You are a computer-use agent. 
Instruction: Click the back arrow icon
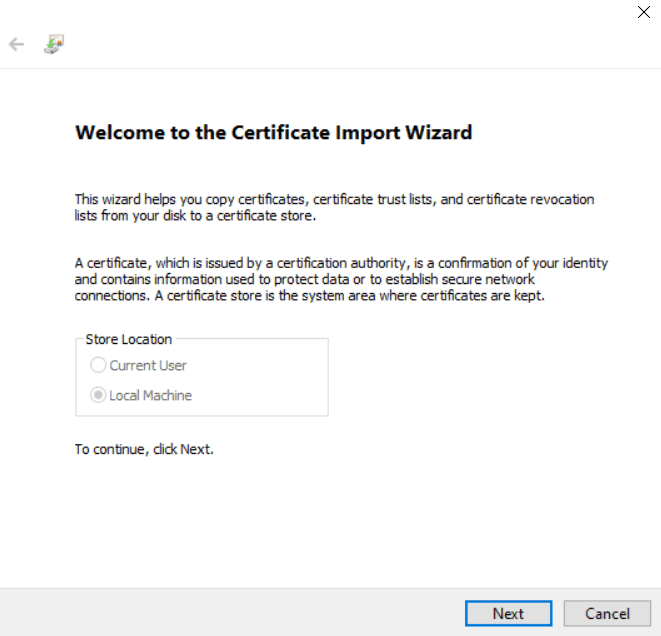(x=17, y=44)
